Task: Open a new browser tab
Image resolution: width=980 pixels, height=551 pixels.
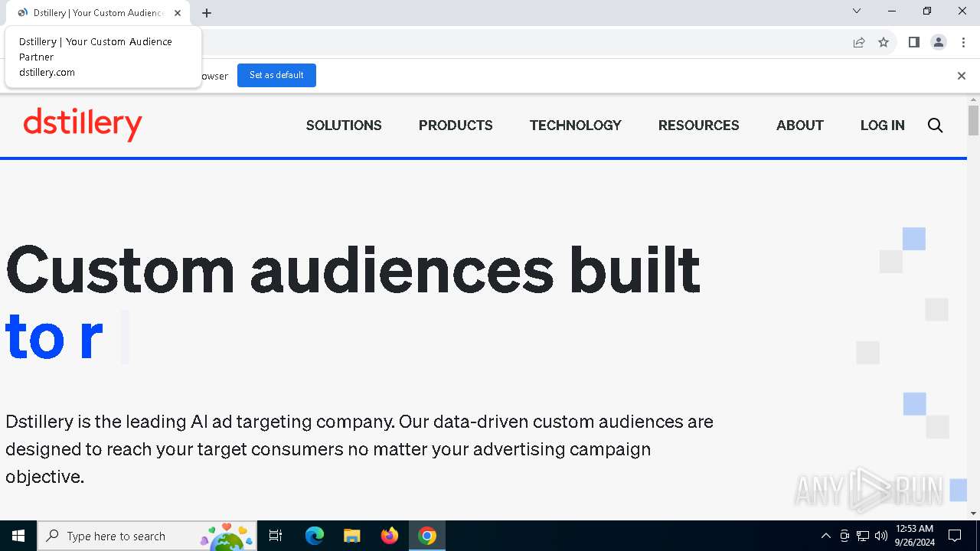Action: [207, 13]
